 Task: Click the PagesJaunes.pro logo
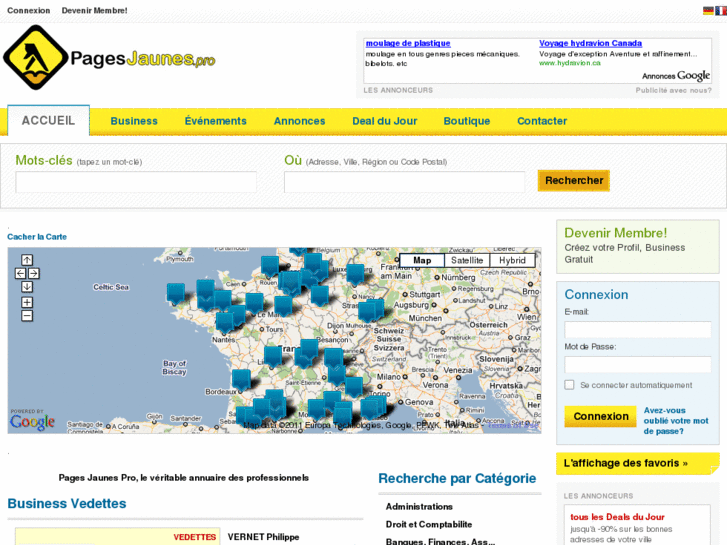click(109, 58)
